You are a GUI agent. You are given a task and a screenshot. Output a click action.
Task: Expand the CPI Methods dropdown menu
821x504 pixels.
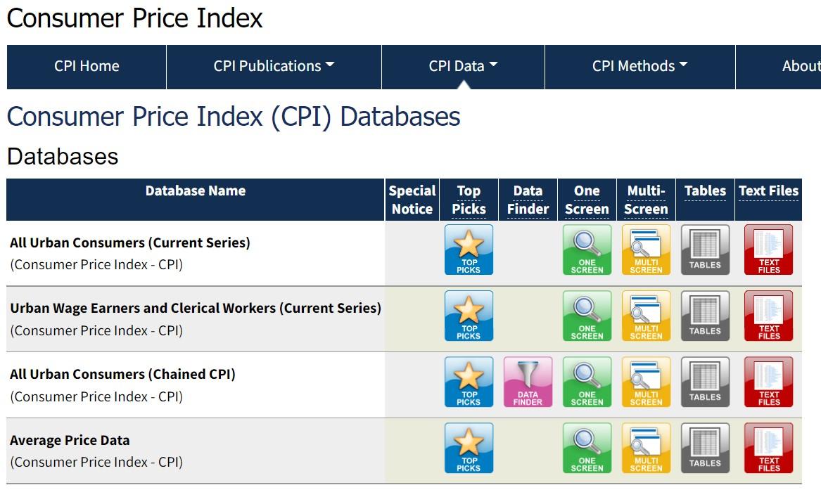click(639, 66)
